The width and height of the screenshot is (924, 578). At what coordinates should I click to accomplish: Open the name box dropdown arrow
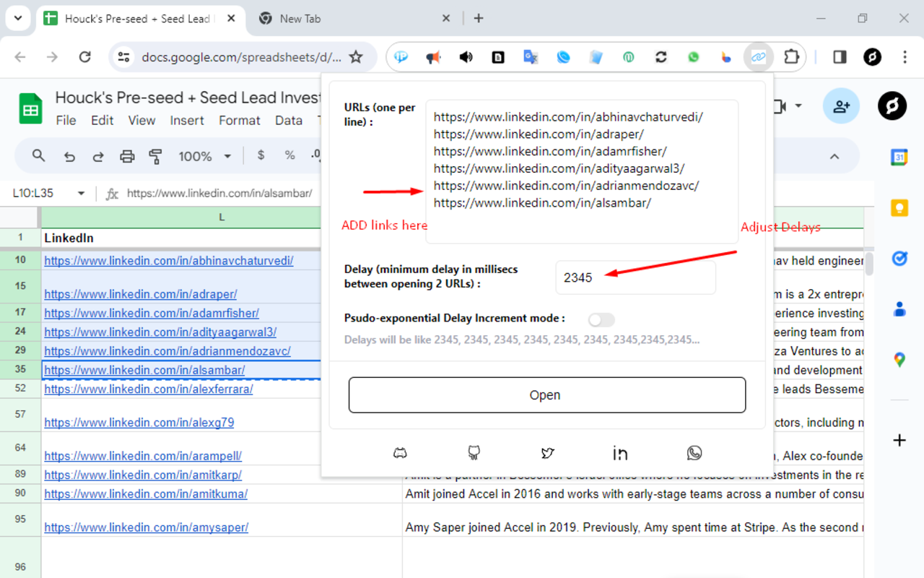(x=81, y=193)
